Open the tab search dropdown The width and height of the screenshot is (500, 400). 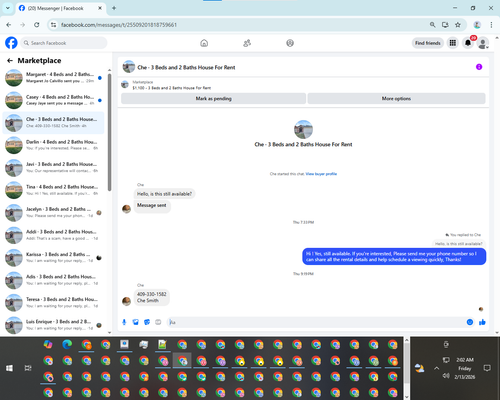[x=8, y=8]
